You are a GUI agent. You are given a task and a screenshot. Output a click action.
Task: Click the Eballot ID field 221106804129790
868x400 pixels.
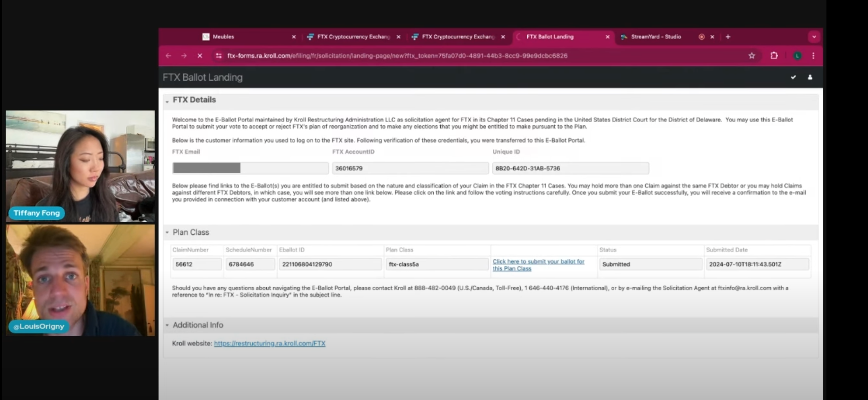tap(331, 264)
